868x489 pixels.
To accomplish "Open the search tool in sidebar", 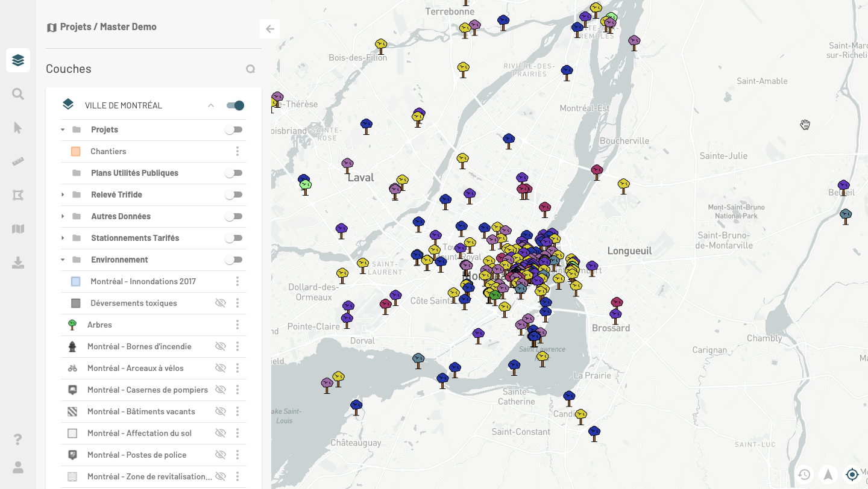I will 18,94.
